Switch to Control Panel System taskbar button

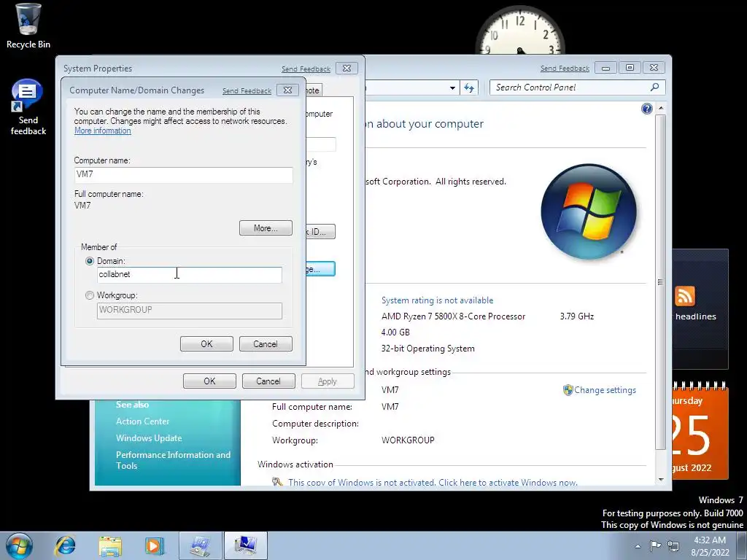(x=201, y=545)
